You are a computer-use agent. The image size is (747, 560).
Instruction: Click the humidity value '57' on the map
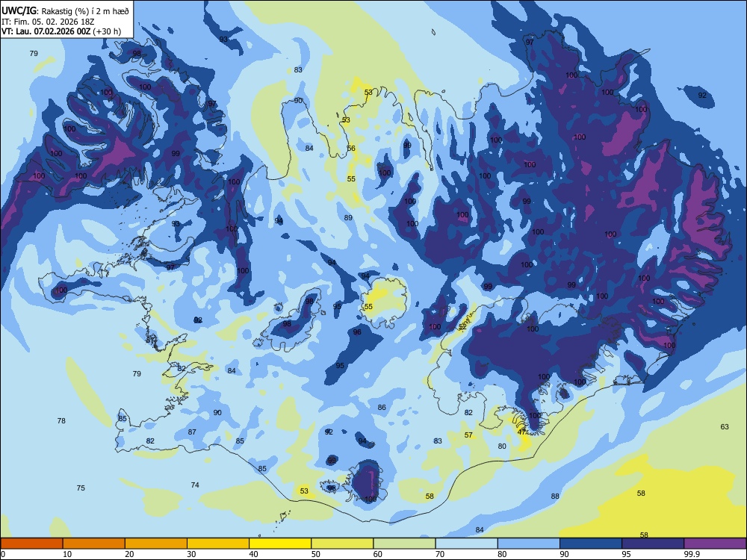pyautogui.click(x=469, y=435)
